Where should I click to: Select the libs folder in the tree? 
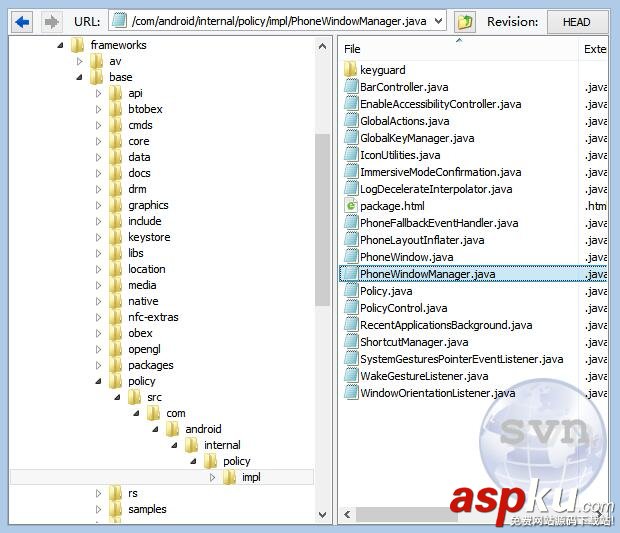point(136,253)
